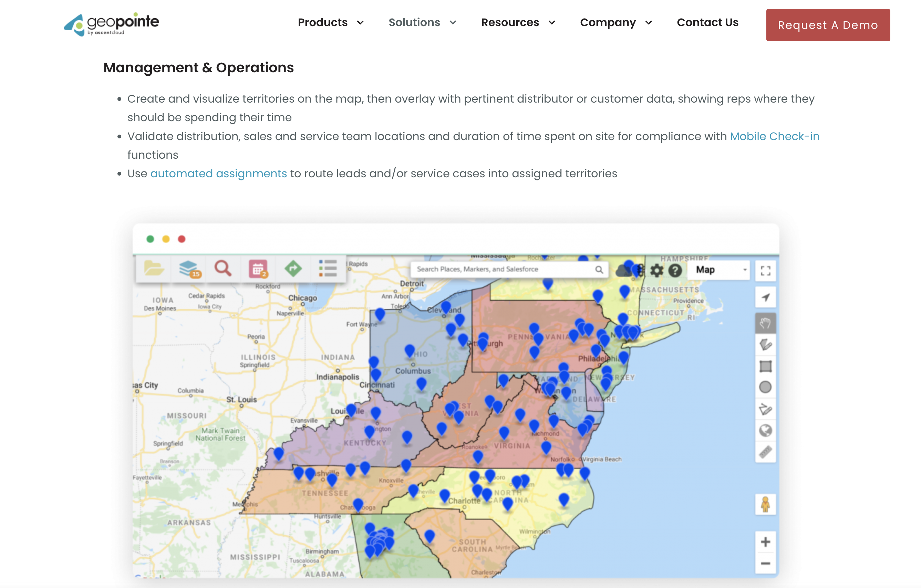Click the folder icon in map toolbar
The height and width of the screenshot is (588, 921).
(154, 269)
